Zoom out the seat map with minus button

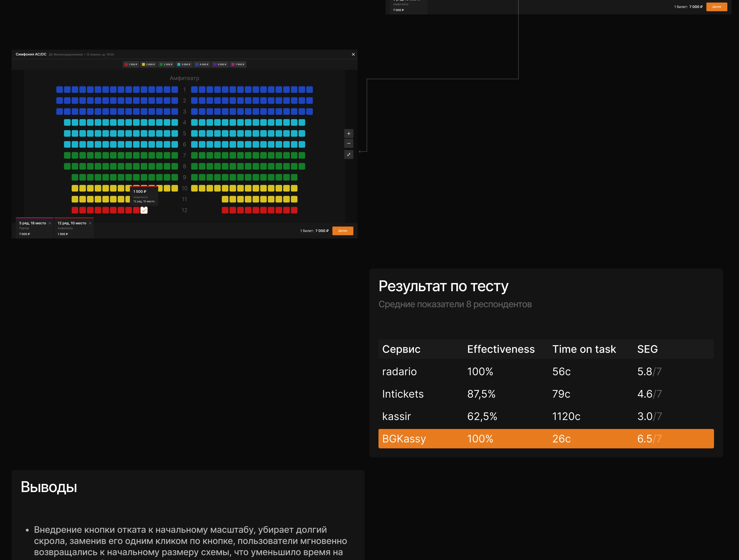tap(349, 144)
